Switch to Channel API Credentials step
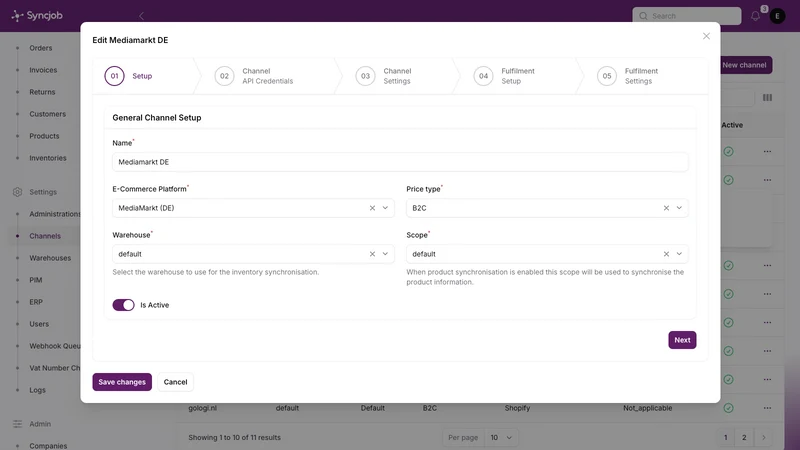800x450 pixels. (x=267, y=76)
